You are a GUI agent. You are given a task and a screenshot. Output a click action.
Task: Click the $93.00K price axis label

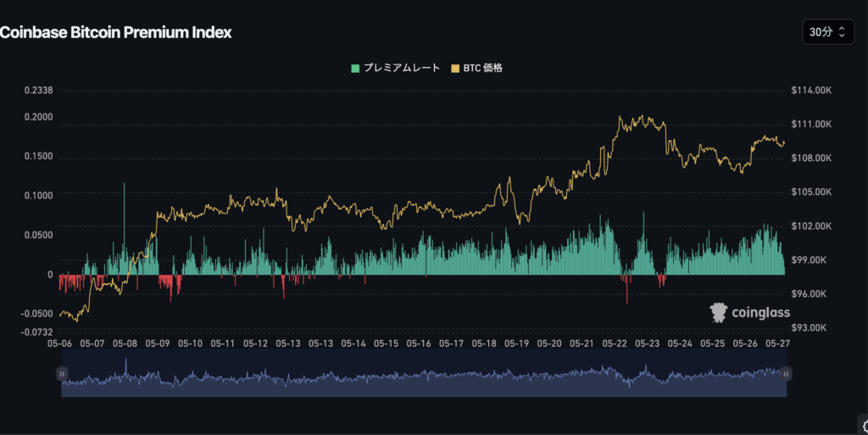coord(809,327)
